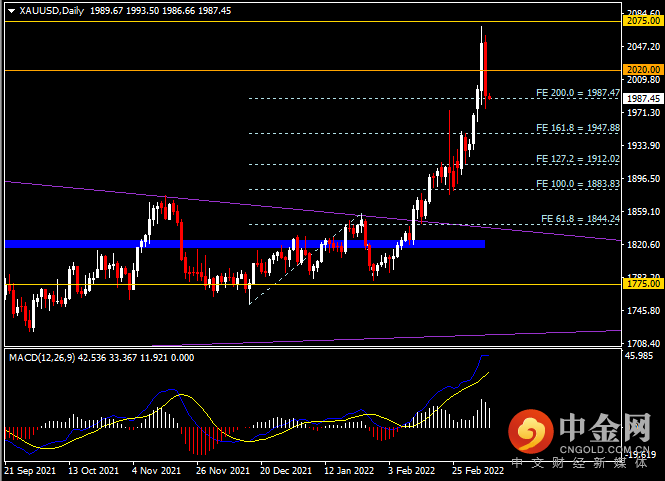Click the OHLC values 1989.67 1993.50 1986.66 1987.45

point(160,11)
